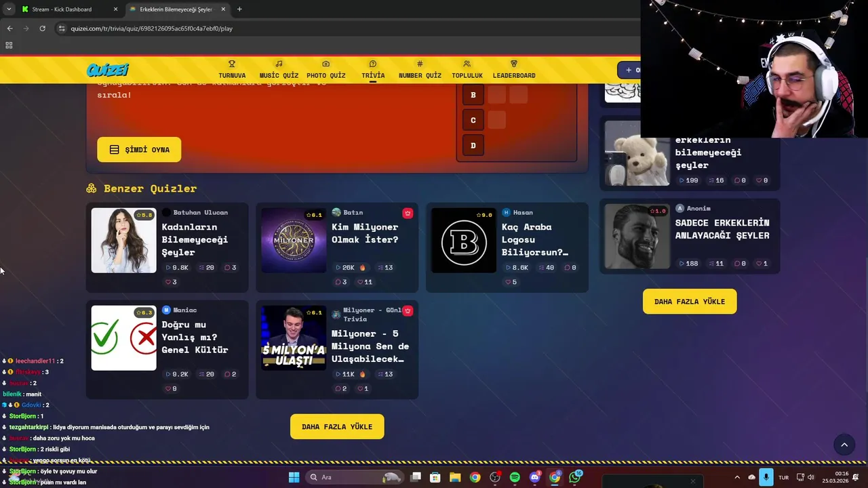Open WhatsApp from the taskbar
868x488 pixels.
[x=575, y=477]
